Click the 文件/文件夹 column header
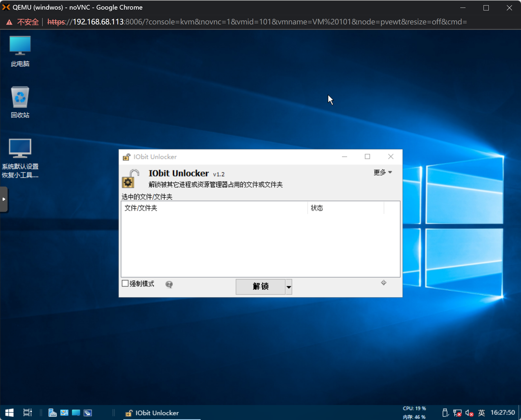521x420 pixels. tap(214, 208)
